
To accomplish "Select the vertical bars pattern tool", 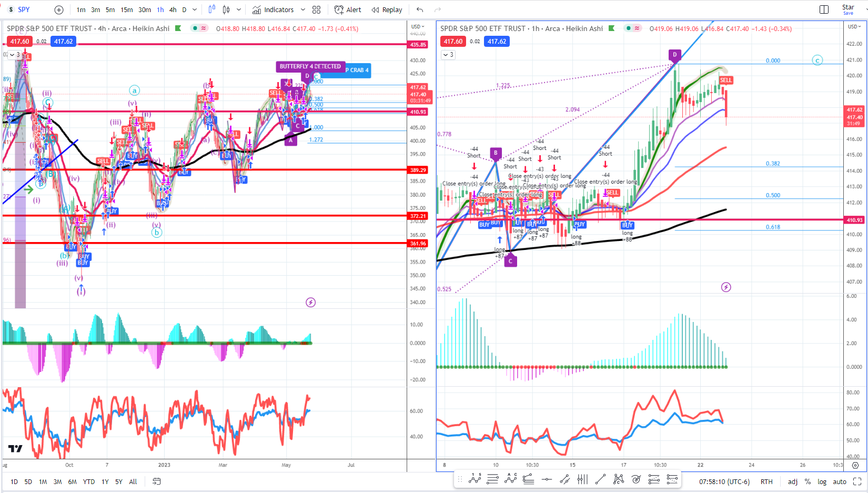I will (582, 479).
